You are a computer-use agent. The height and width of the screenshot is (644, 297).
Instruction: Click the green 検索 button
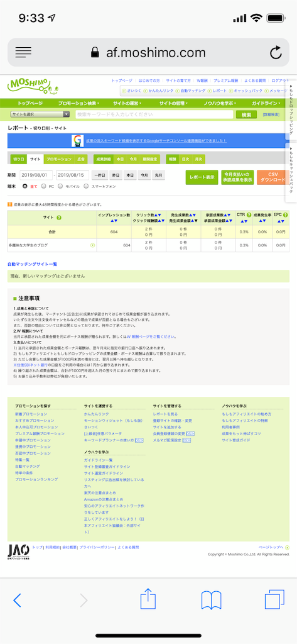pos(246,114)
